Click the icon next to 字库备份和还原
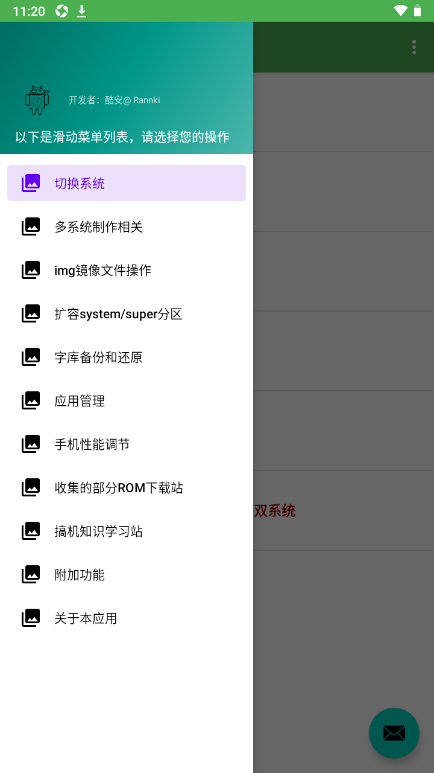The image size is (434, 773). 31,357
